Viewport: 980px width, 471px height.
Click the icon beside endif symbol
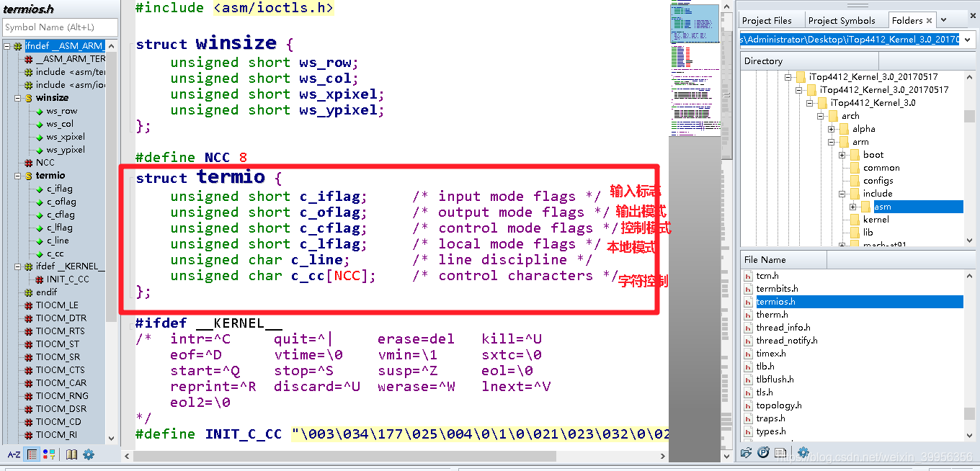(x=29, y=292)
